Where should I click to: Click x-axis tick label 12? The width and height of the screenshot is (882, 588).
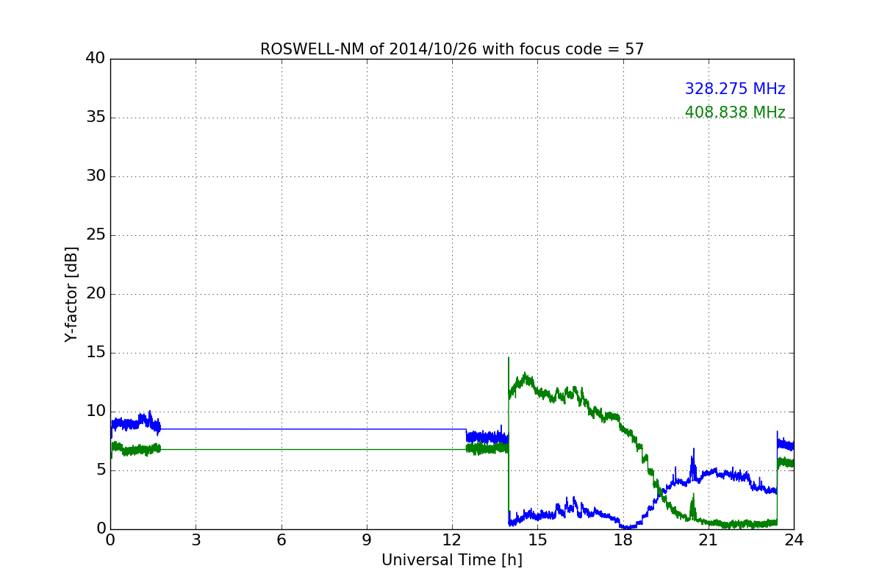452,540
